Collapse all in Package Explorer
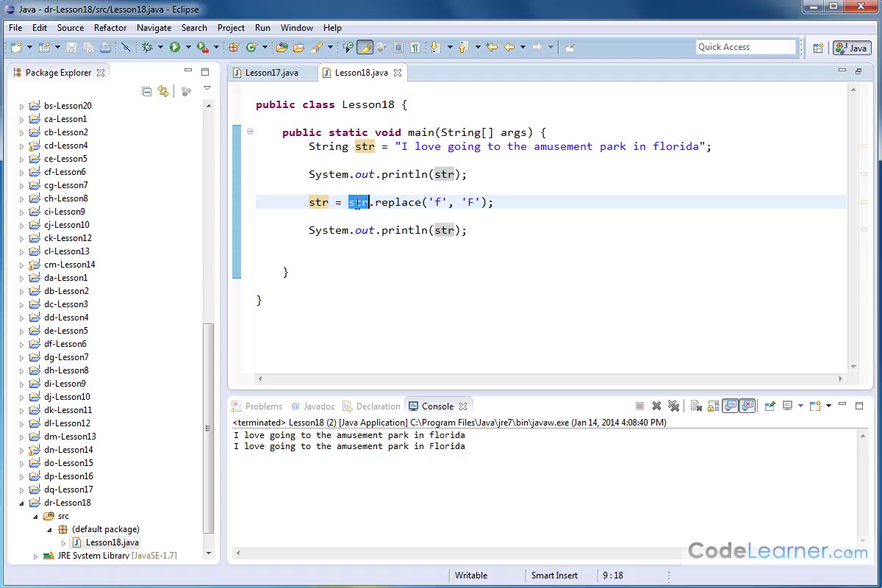Screen dimensions: 882x588 [146, 91]
